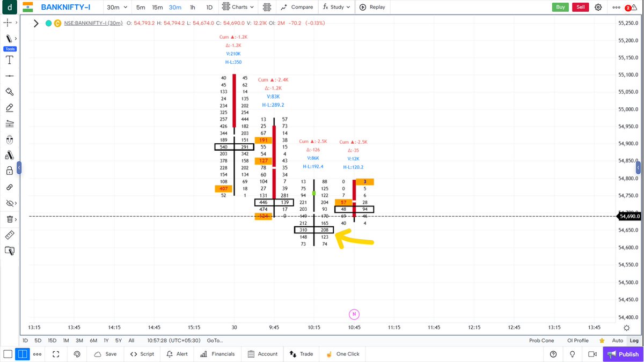This screenshot has height=362, width=644.
Task: Expand delete options arrow beside trash
Action: 16,219
